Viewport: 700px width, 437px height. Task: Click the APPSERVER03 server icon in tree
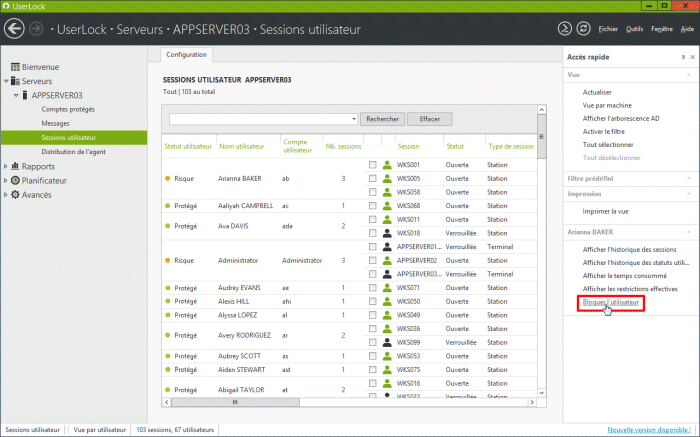[x=25, y=95]
